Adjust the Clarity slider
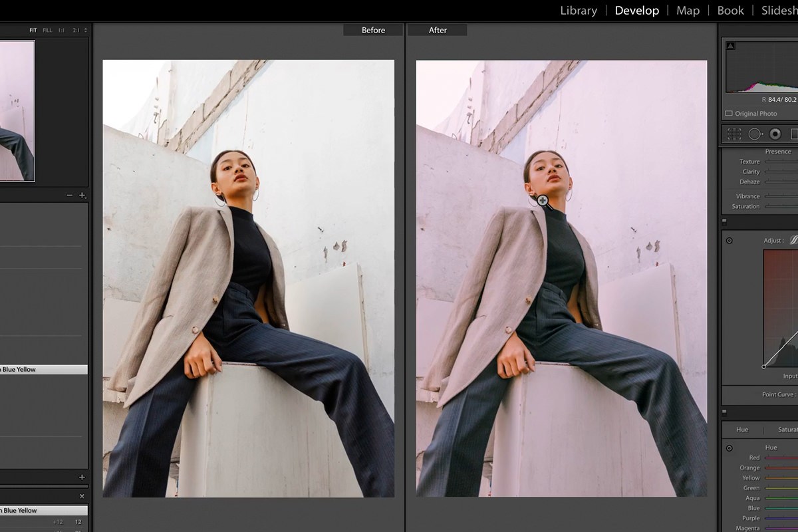The image size is (798, 532). pyautogui.click(x=781, y=172)
